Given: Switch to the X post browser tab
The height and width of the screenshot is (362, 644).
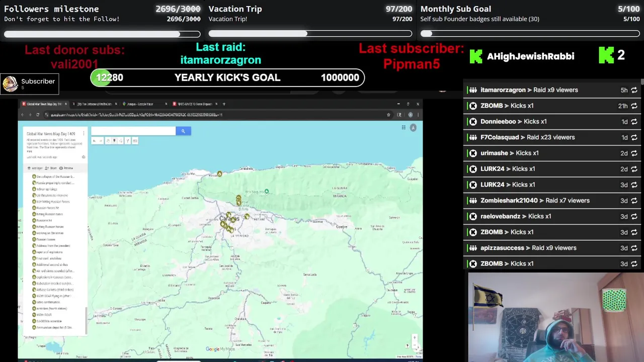Looking at the screenshot, I should (94, 104).
